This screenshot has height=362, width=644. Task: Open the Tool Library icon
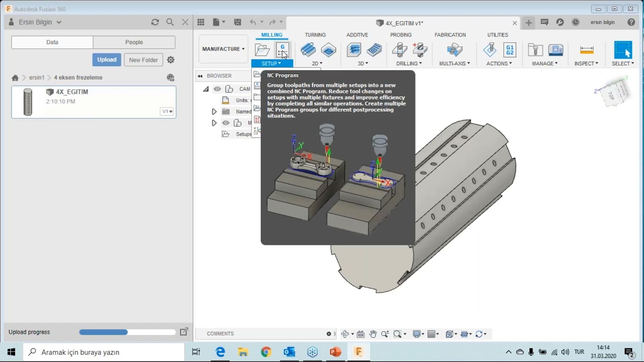coord(535,50)
